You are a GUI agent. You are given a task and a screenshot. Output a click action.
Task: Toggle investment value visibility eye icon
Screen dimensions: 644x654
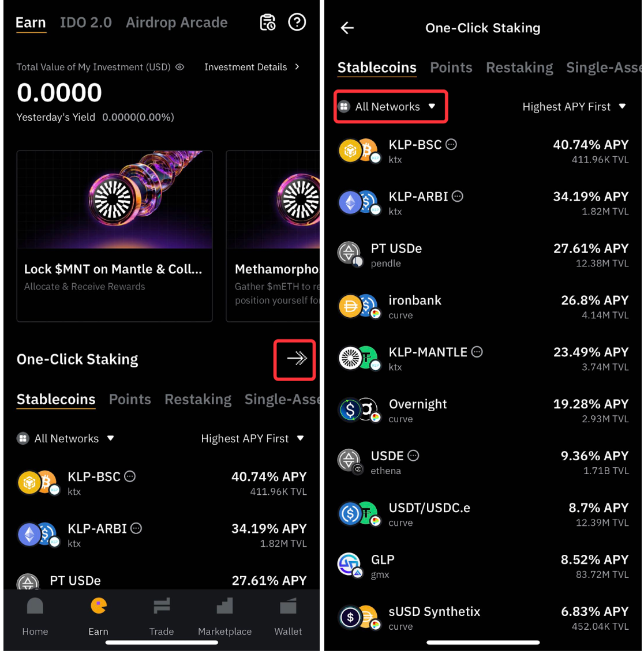coord(180,67)
